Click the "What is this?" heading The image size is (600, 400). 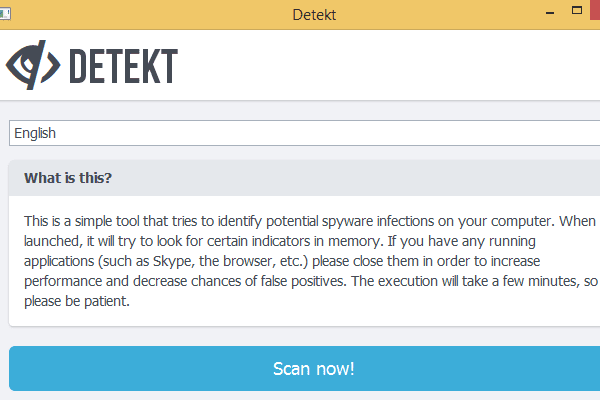tap(68, 179)
